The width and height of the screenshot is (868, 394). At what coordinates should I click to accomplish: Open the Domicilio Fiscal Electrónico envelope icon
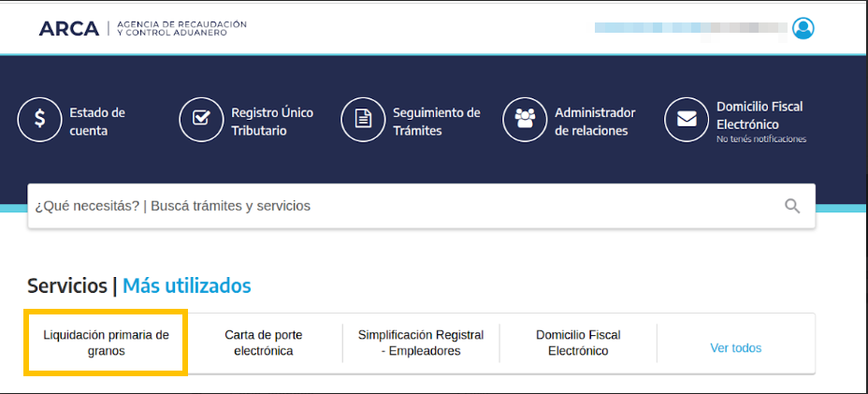[687, 120]
